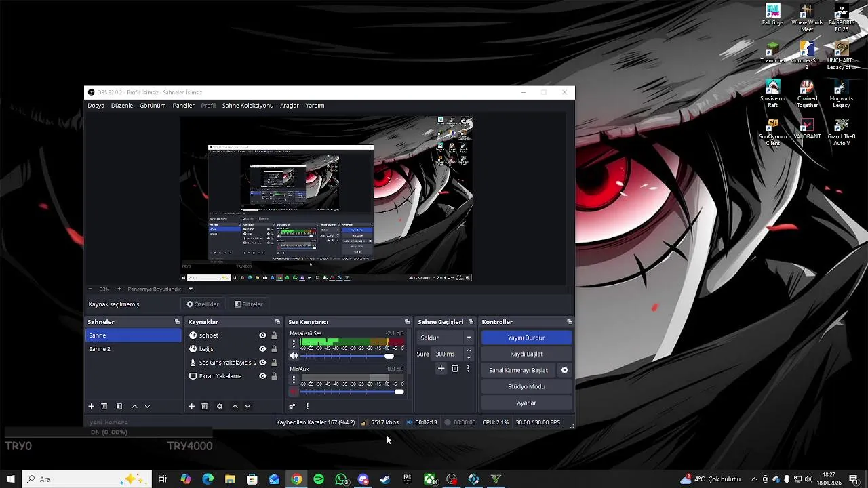
Task: Toggle the lock on the Ekran Yakalama source
Action: pyautogui.click(x=274, y=376)
